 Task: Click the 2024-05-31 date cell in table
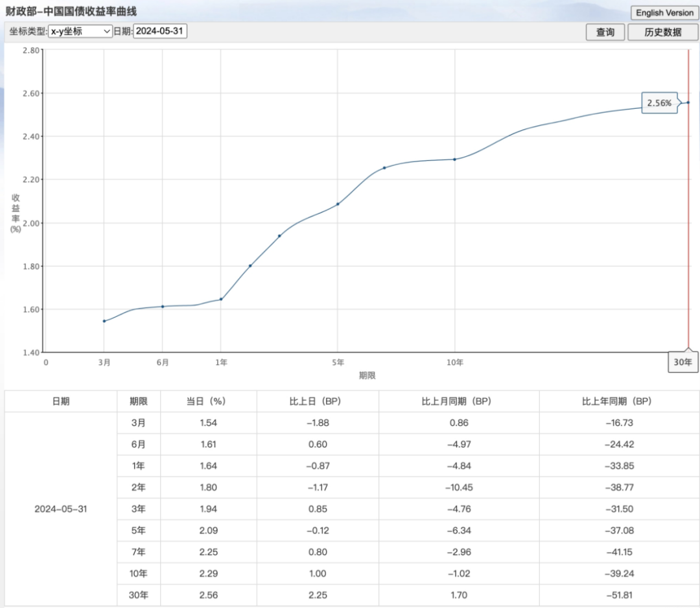coord(61,509)
